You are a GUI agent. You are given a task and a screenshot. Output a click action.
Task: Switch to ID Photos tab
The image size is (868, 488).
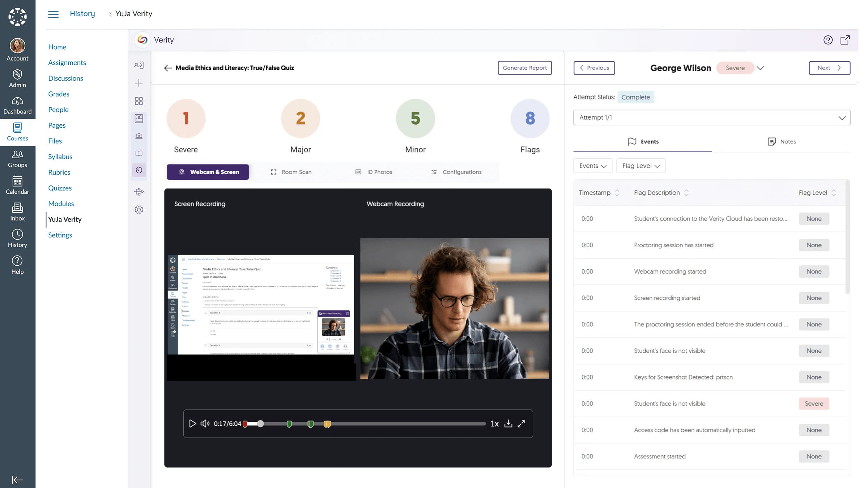click(x=374, y=172)
